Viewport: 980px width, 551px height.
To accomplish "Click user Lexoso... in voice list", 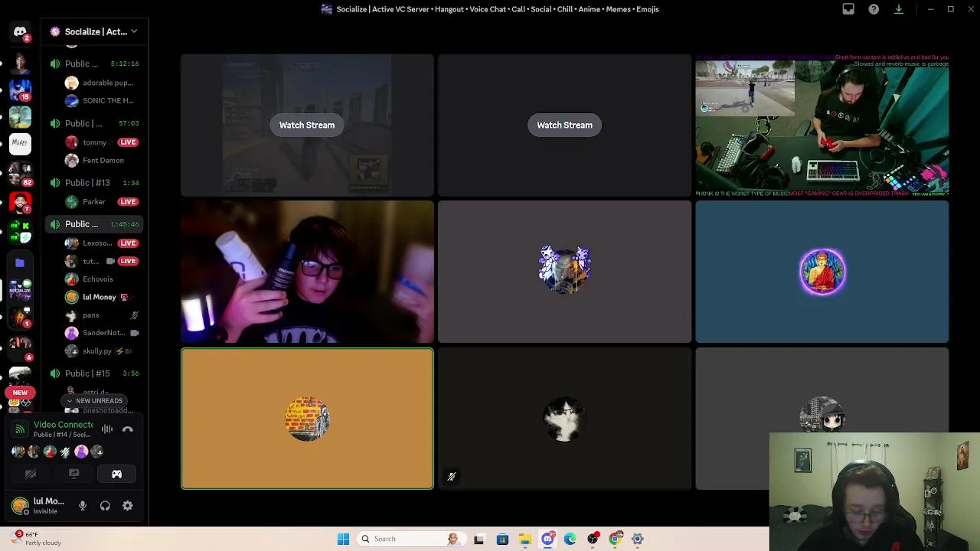I will click(x=103, y=243).
